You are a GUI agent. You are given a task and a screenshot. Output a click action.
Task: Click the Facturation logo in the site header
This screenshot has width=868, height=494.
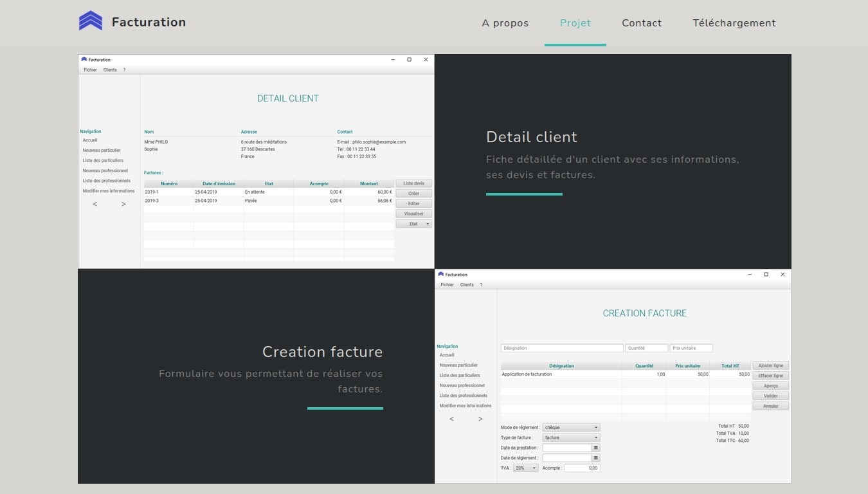point(91,21)
